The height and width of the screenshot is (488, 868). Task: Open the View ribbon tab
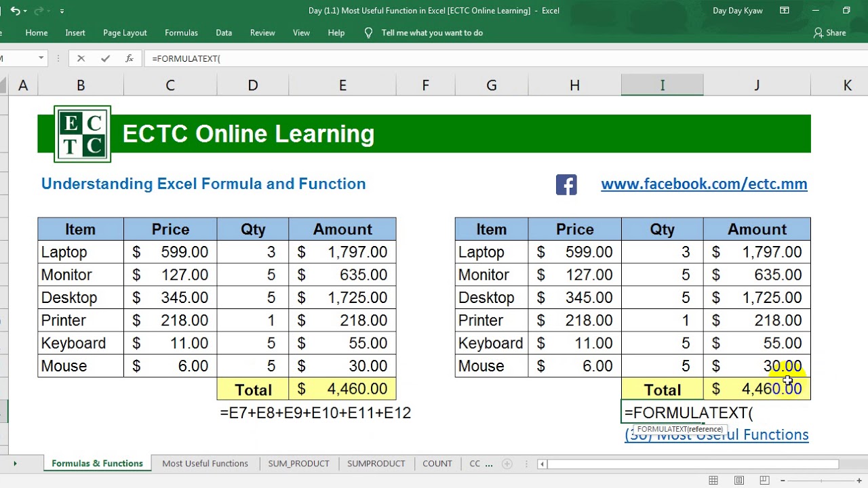[x=301, y=33]
